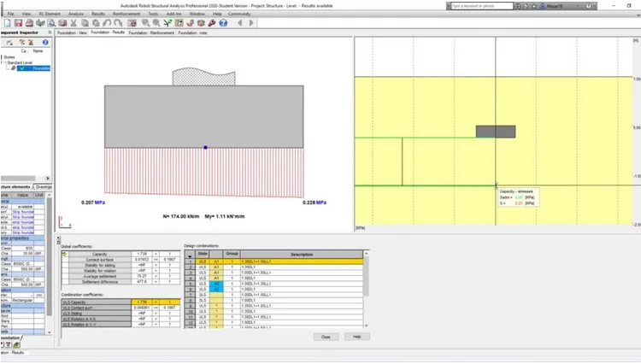Click up arrow of combinations table scrollbar
Screen dimensions: 641x364
point(367,254)
